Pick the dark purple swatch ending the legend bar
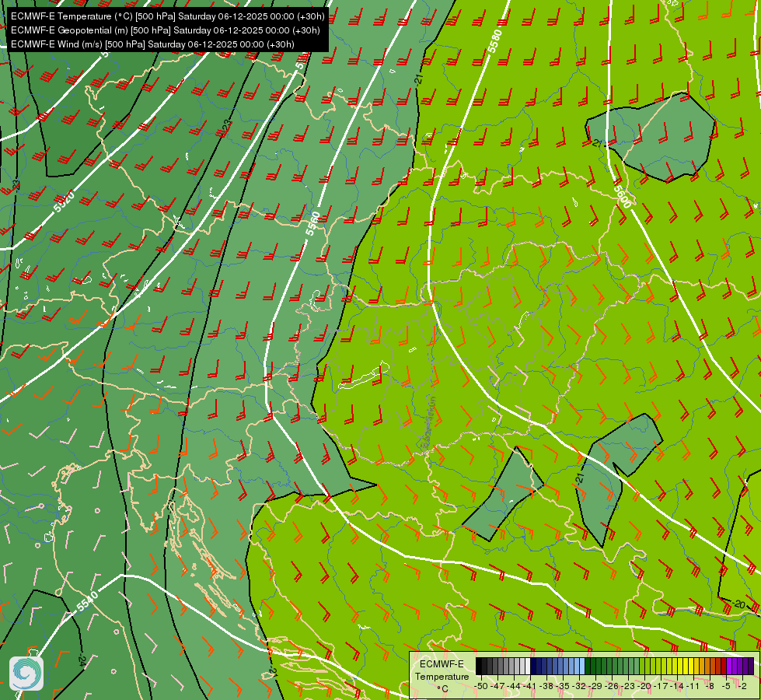This screenshot has height=700, width=761. pos(751,666)
